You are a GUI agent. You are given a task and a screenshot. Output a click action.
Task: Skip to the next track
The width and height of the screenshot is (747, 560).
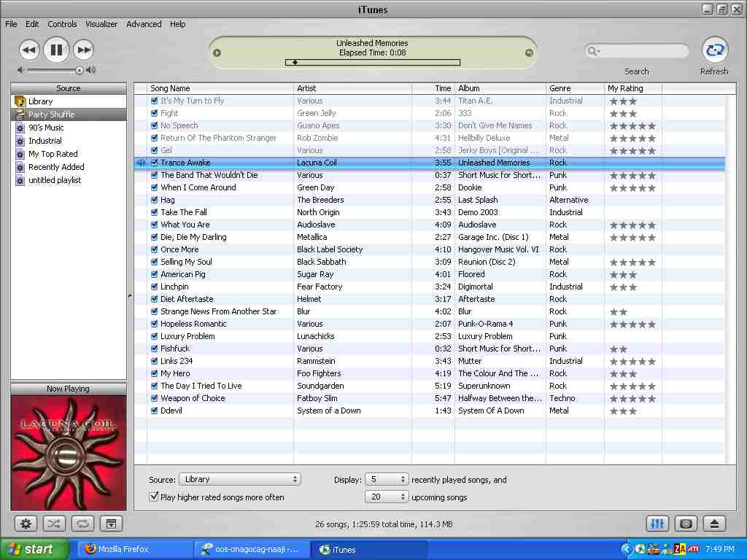[x=85, y=50]
